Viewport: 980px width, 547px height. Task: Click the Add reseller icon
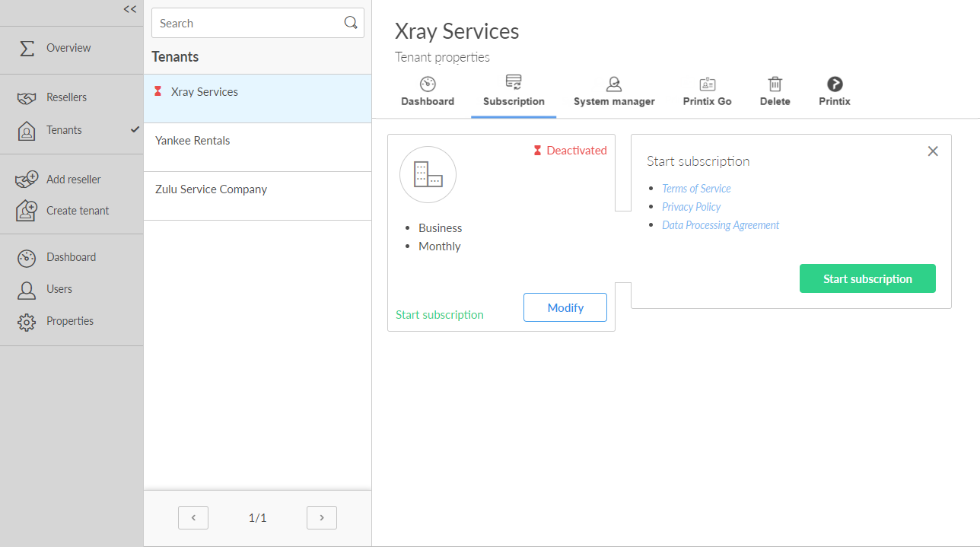pyautogui.click(x=27, y=180)
